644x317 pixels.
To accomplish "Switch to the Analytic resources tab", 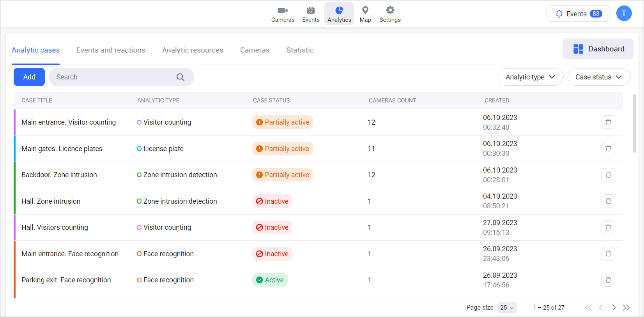I will coord(193,50).
